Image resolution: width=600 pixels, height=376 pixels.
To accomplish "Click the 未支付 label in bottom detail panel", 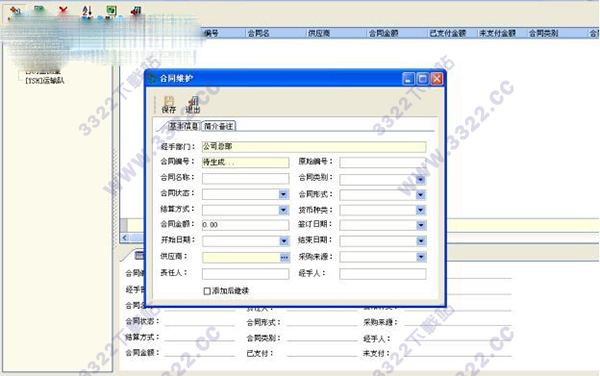I will click(376, 353).
